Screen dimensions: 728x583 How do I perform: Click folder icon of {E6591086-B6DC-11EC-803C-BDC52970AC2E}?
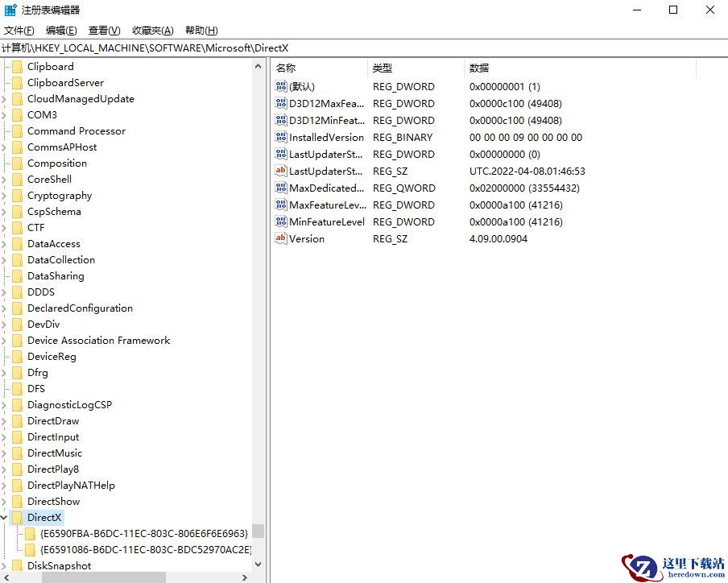30,550
